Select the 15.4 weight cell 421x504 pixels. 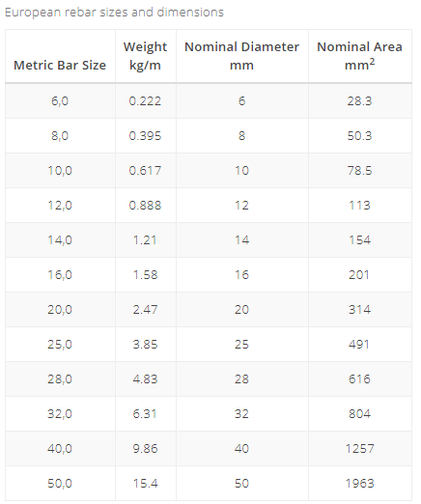pos(145,484)
